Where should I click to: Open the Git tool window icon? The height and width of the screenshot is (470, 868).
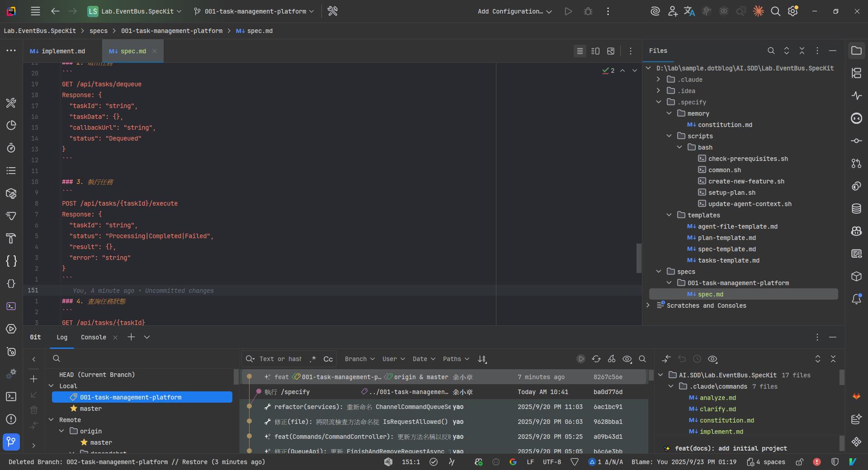click(11, 442)
